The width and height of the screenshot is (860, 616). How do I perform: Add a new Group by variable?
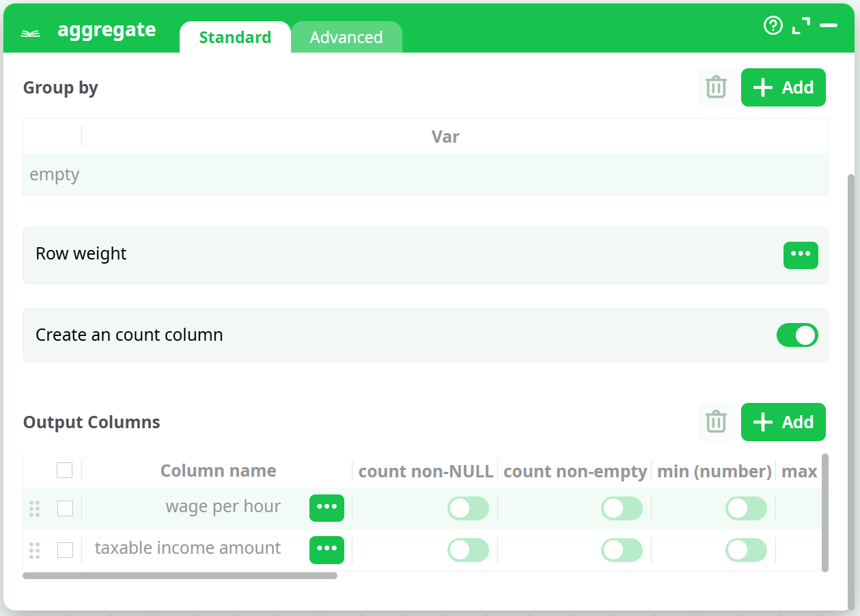pos(783,87)
